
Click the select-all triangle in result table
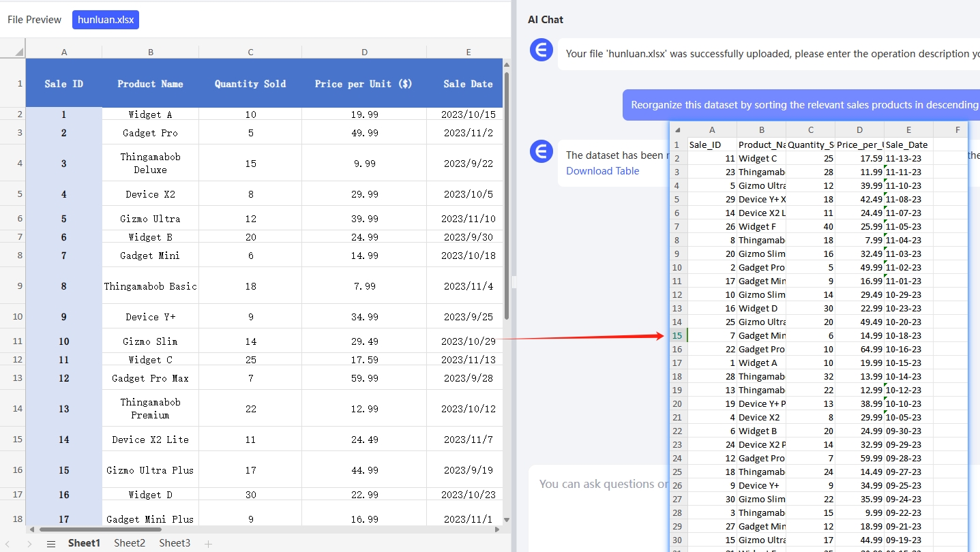point(677,130)
